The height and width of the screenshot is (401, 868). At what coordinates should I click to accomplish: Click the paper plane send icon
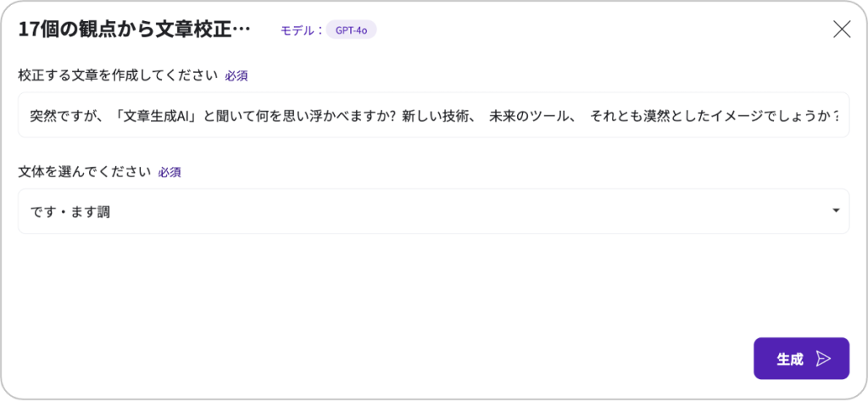click(x=823, y=359)
